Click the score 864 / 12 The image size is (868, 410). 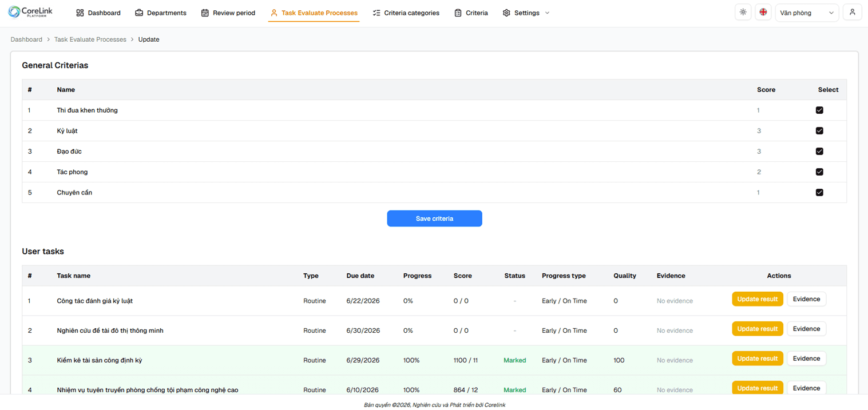(466, 390)
